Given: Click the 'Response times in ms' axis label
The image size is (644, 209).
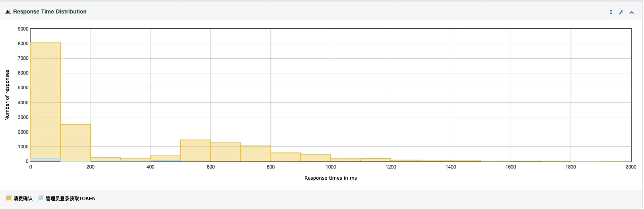Looking at the screenshot, I should tap(330, 178).
